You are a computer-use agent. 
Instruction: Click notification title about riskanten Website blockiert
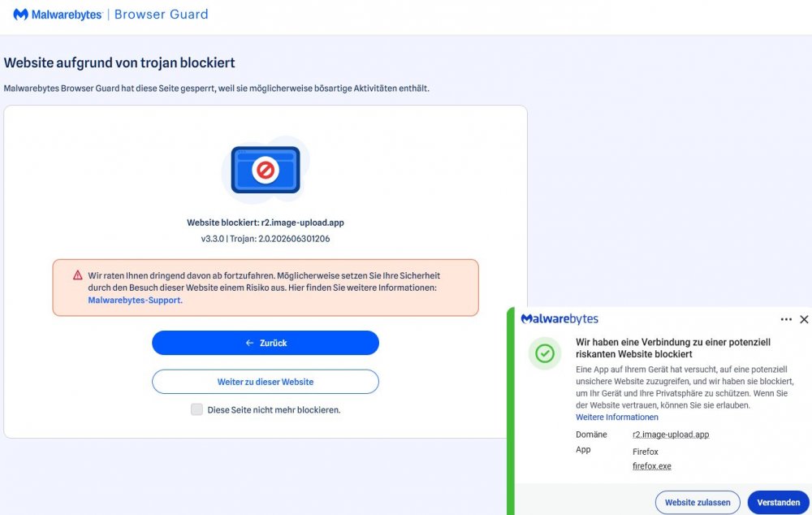673,348
